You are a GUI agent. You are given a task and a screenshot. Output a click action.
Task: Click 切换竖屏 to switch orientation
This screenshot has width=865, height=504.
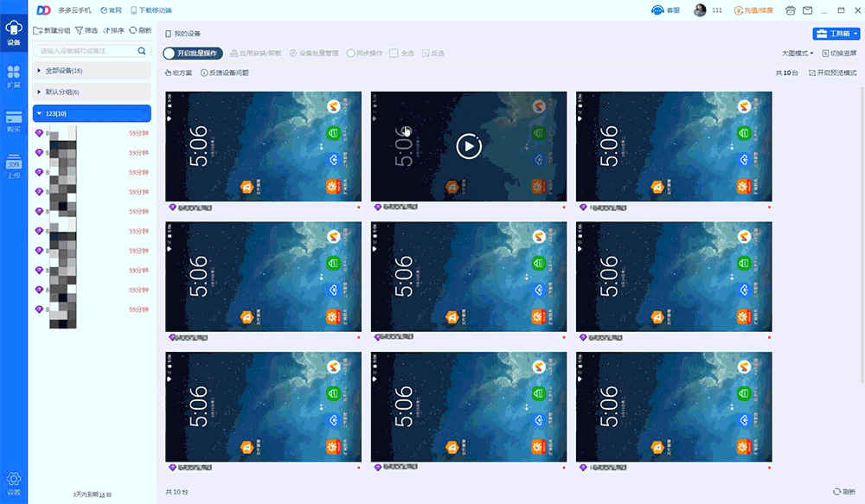pos(840,54)
